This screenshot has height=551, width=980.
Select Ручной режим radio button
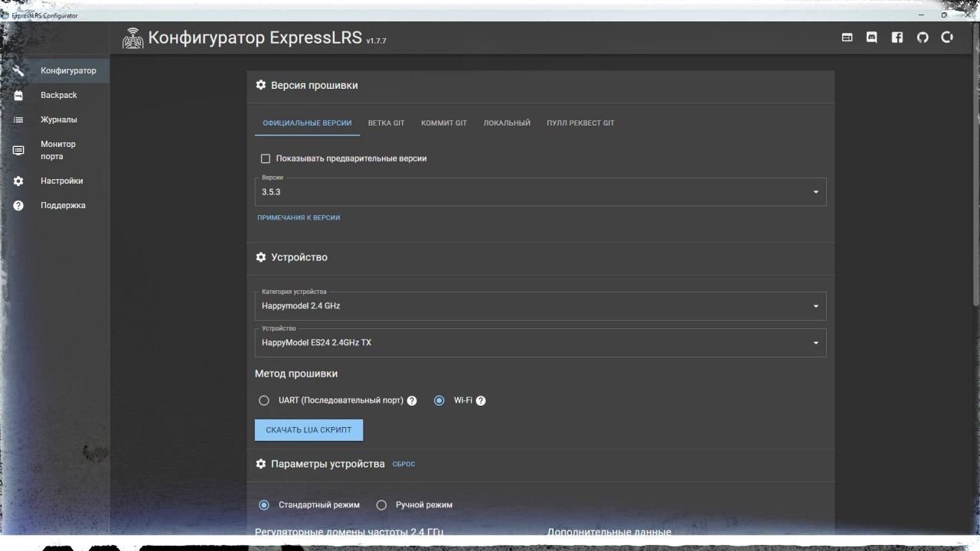[x=381, y=505]
